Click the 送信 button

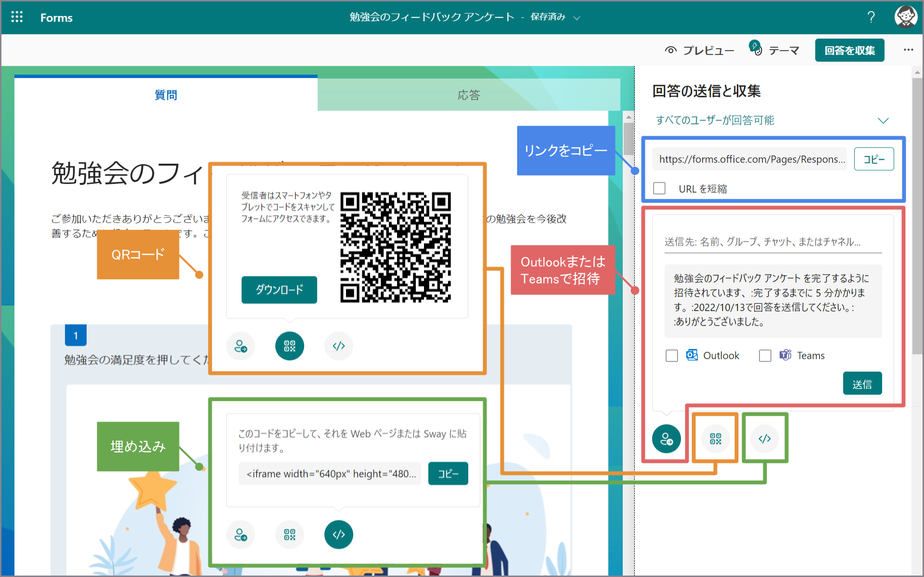pos(862,384)
